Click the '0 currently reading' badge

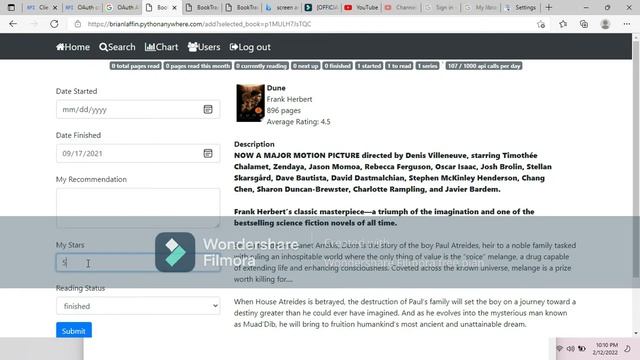[261, 66]
